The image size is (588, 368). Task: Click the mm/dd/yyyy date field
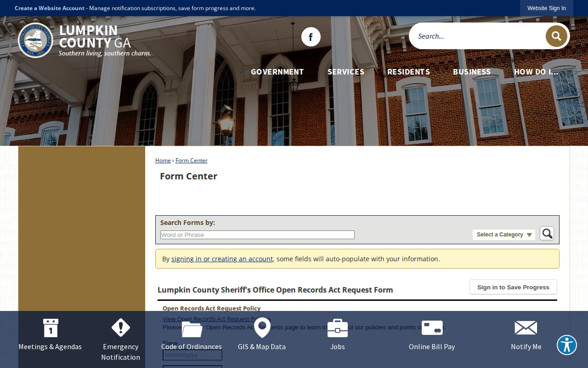pyautogui.click(x=192, y=355)
